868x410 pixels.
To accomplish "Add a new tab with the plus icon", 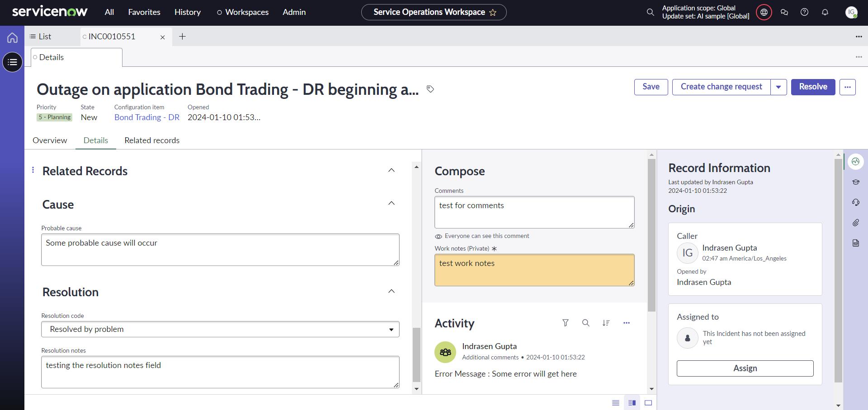I will click(182, 37).
